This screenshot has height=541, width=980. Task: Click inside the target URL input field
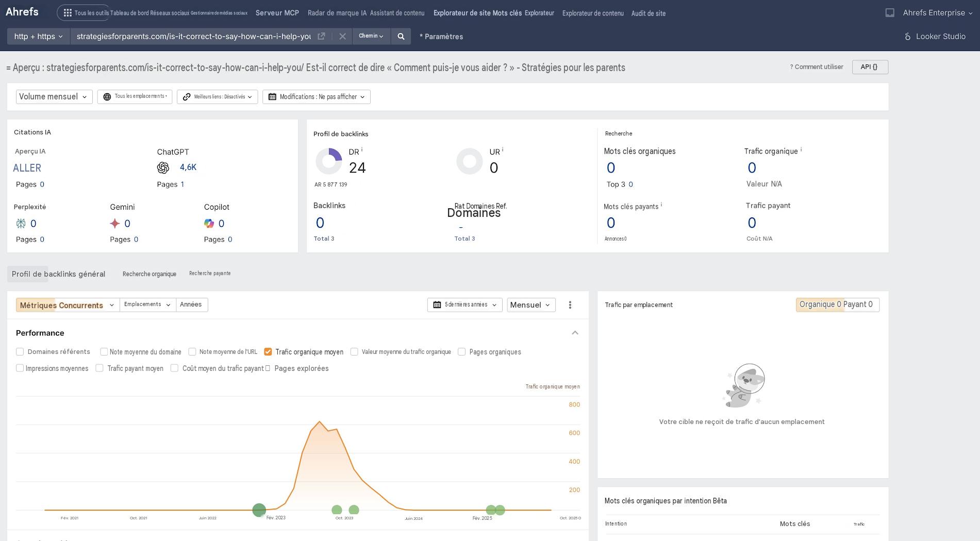pos(193,36)
